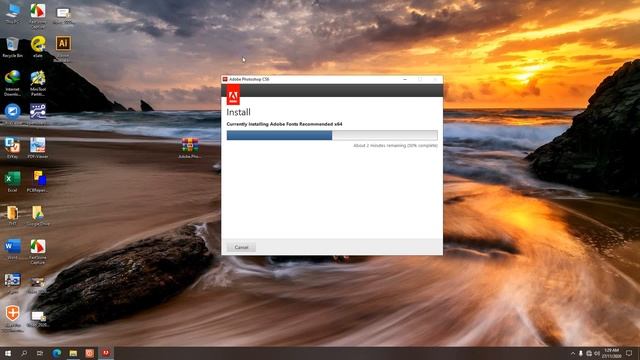Open File Explorer from the taskbar
The image size is (640, 360).
tap(73, 353)
